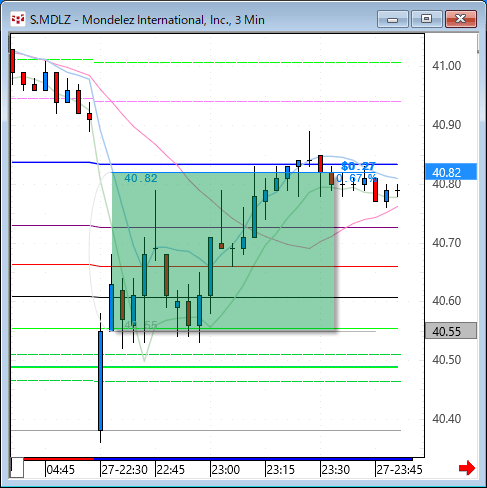Click the small white box beside time axis
This screenshot has width=487, height=488.
[x=17, y=468]
